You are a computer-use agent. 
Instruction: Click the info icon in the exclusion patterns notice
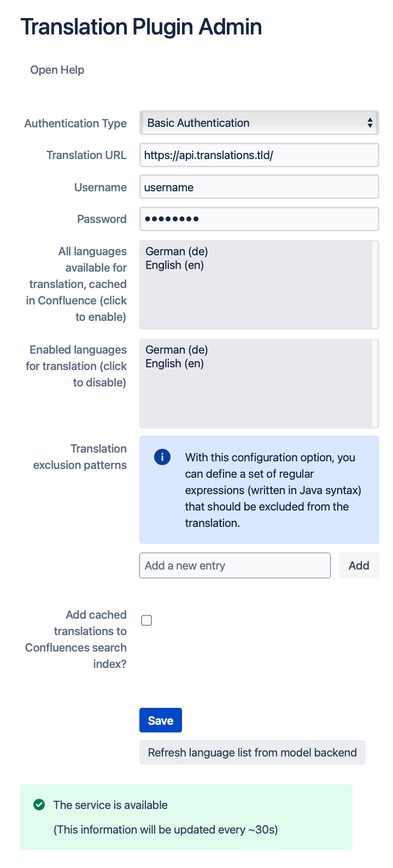coord(162,457)
